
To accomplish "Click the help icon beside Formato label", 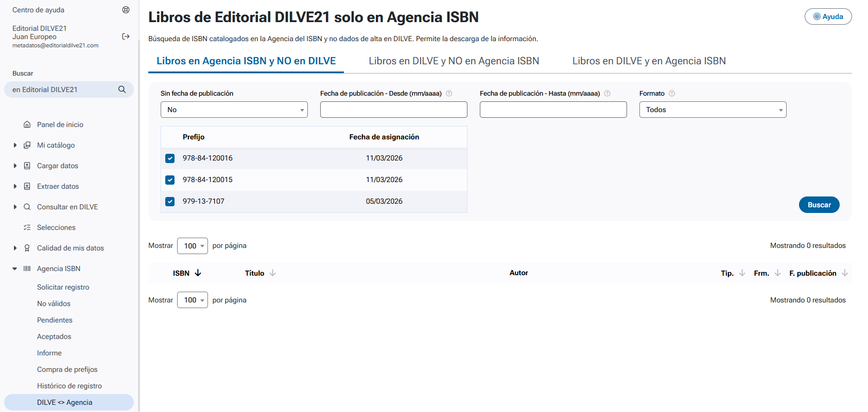I will point(671,94).
